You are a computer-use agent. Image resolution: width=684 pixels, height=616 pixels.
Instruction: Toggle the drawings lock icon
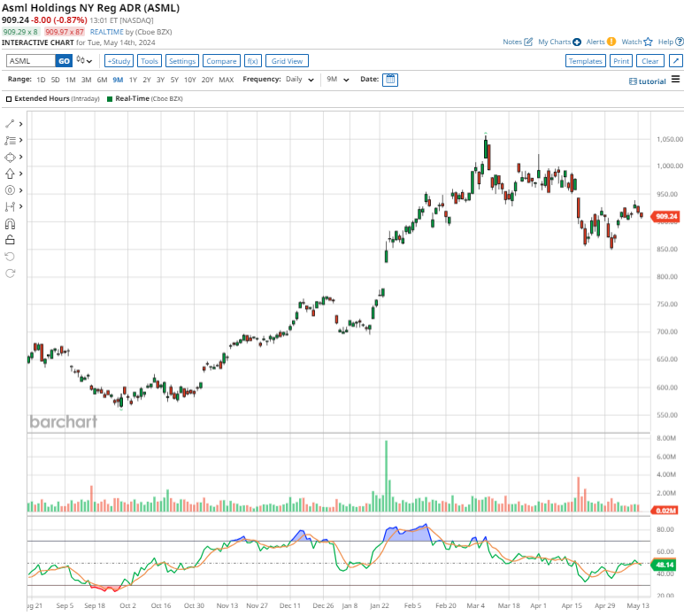click(11, 239)
